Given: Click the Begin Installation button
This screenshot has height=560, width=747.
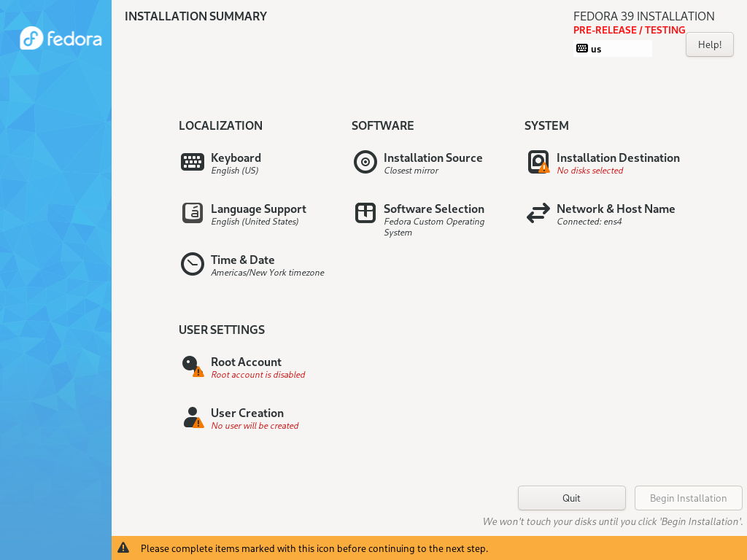Looking at the screenshot, I should pyautogui.click(x=689, y=498).
